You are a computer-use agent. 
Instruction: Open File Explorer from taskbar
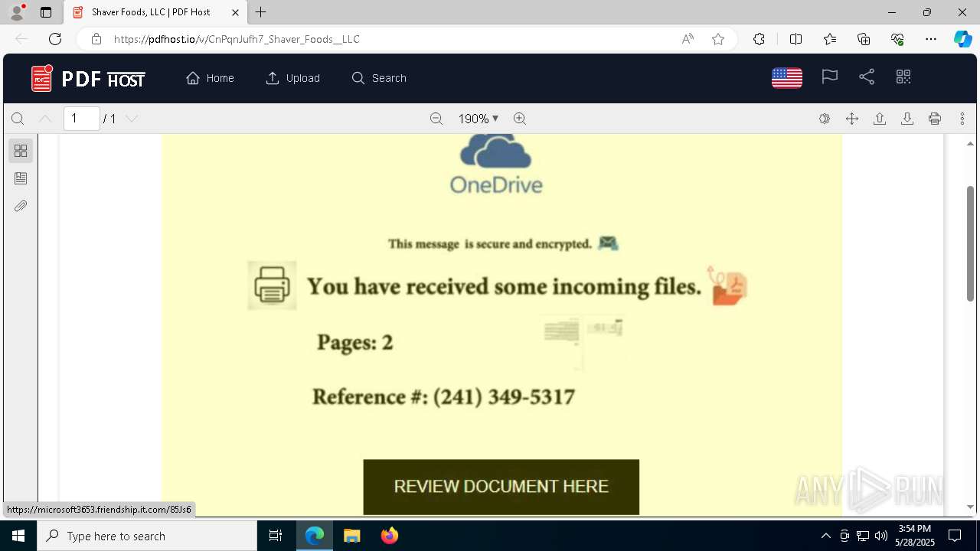(x=352, y=536)
